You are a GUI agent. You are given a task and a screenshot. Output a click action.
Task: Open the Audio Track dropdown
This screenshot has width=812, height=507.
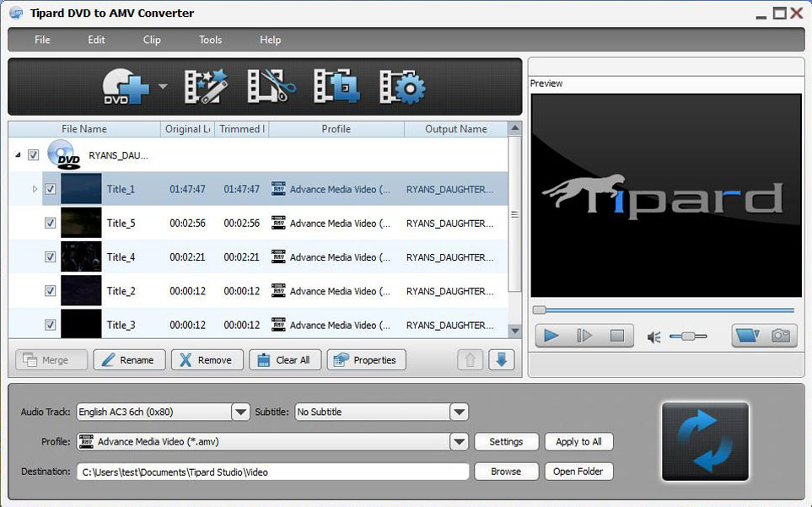(240, 412)
